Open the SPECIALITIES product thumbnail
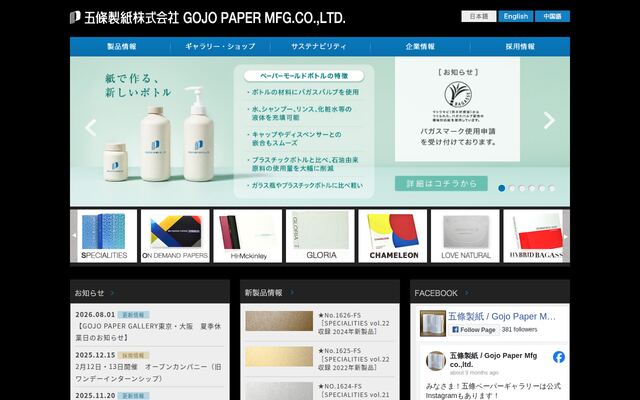The height and width of the screenshot is (400, 640). pyautogui.click(x=104, y=236)
